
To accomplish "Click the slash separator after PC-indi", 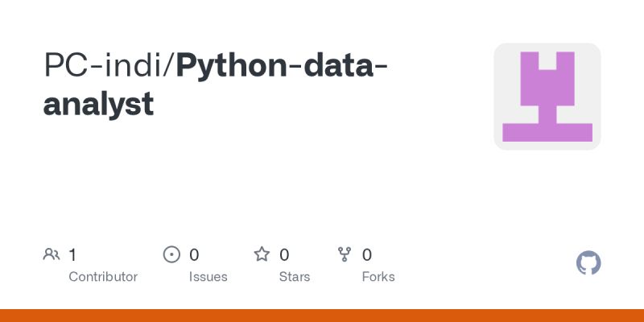I will click(169, 66).
